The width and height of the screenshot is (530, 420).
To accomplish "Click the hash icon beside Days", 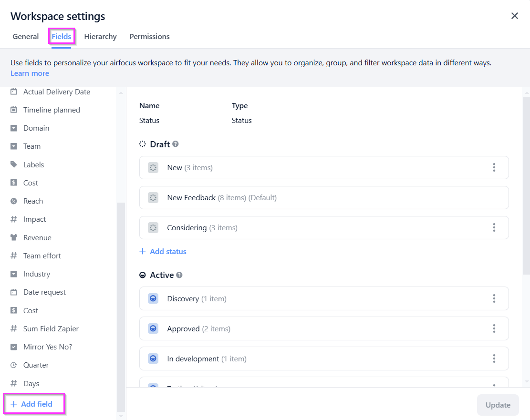I will coord(13,383).
